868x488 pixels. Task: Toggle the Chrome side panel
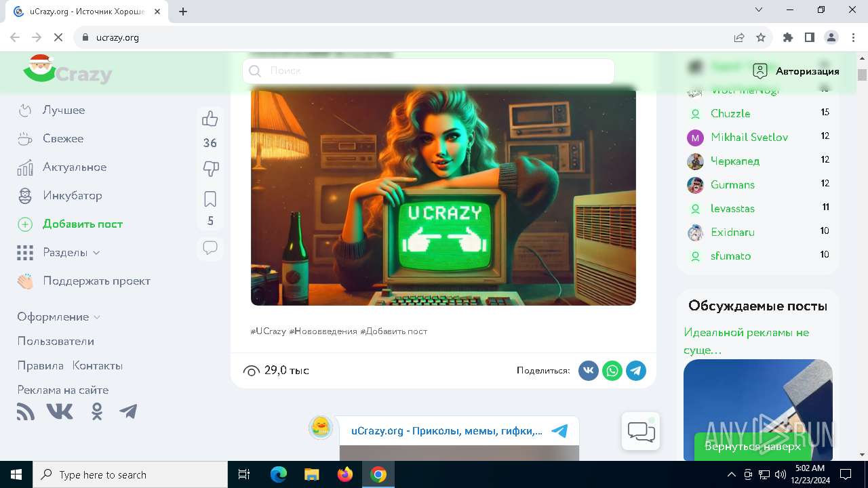[810, 37]
